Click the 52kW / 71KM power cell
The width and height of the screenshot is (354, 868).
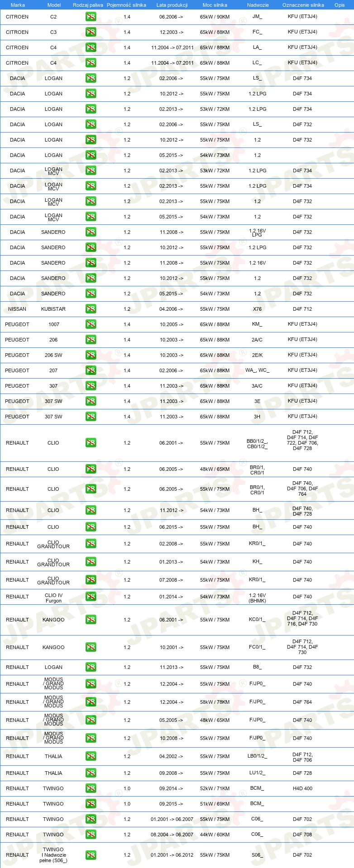point(215,788)
